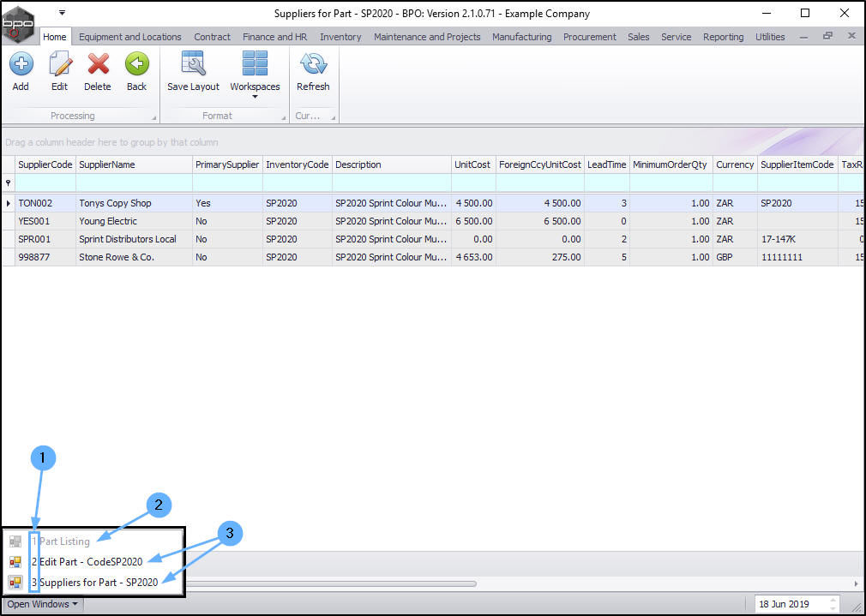The width and height of the screenshot is (866, 616).
Task: Click the GBP currency cell
Action: [735, 257]
